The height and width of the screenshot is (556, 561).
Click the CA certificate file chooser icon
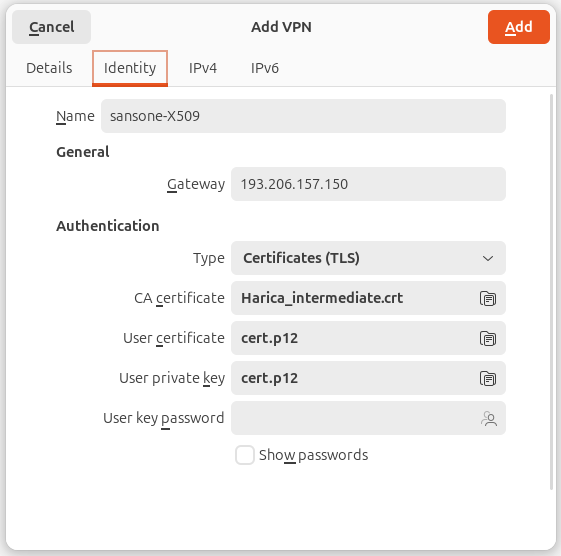[488, 298]
